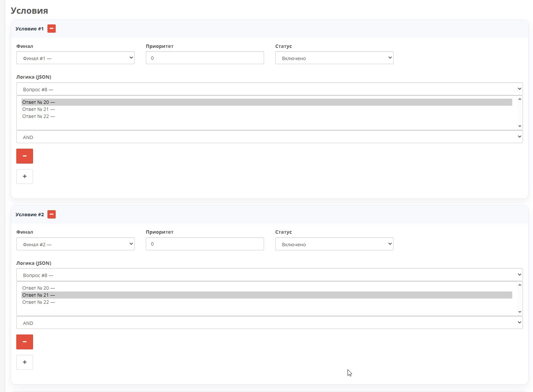Screen dimensions: 533x392
Task: Remove Условие #1 with its red minus icon
Action: tap(52, 29)
